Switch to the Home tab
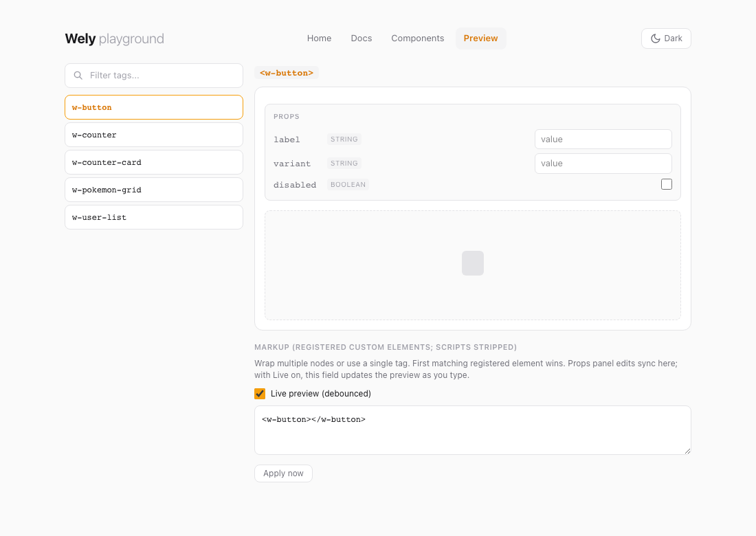This screenshot has width=756, height=536. pos(319,38)
